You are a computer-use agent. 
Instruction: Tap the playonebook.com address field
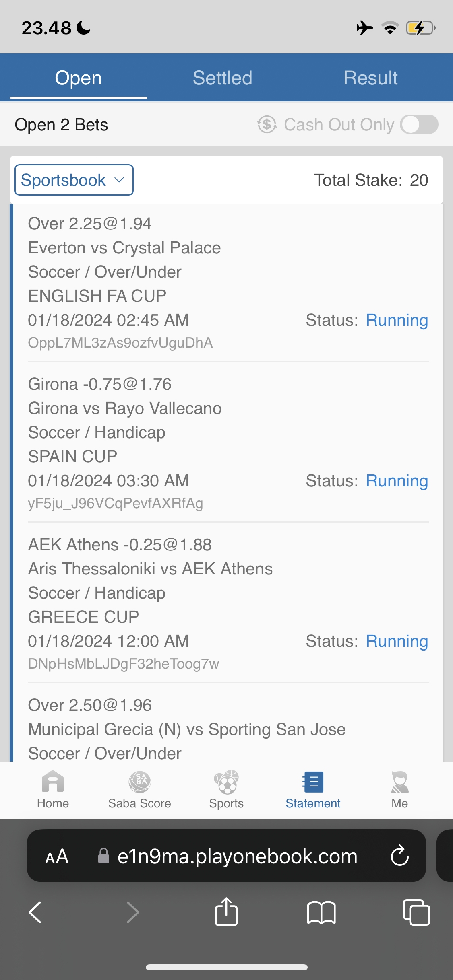(x=237, y=856)
